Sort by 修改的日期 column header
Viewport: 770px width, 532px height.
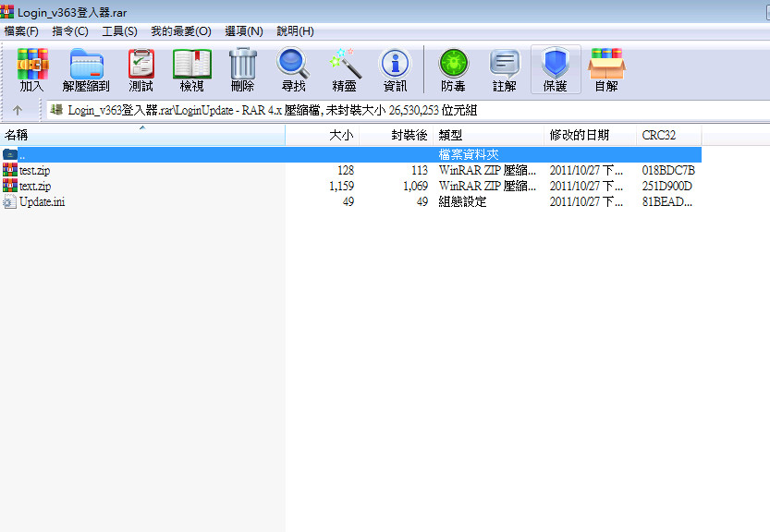coord(590,135)
